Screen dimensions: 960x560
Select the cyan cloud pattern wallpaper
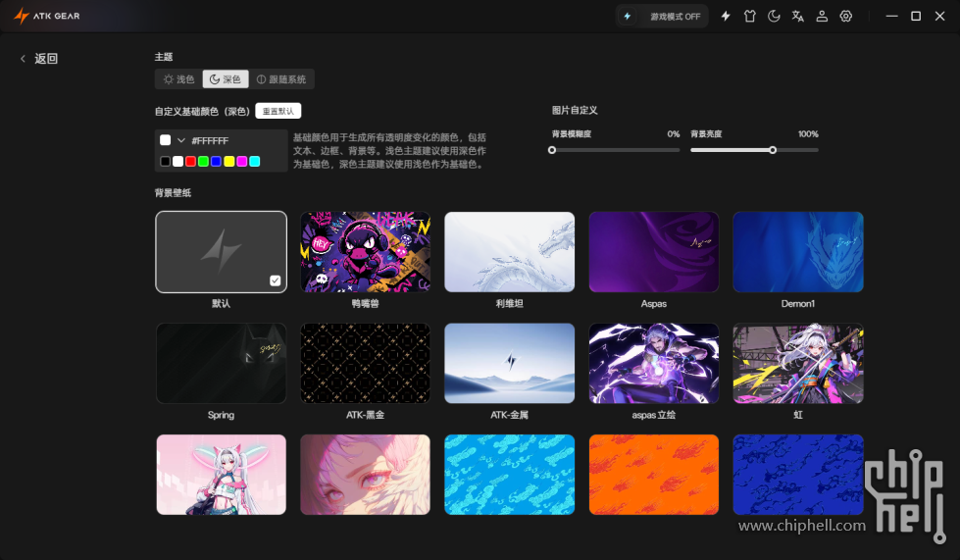(x=509, y=475)
